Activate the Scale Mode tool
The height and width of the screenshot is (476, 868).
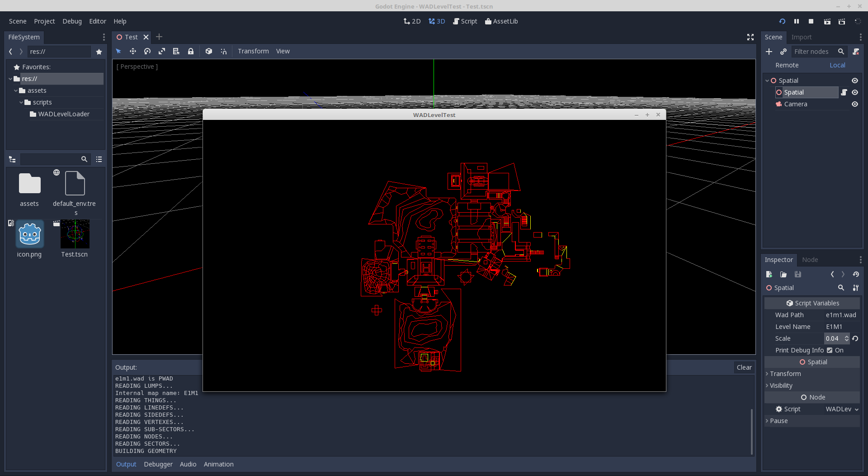tap(162, 51)
